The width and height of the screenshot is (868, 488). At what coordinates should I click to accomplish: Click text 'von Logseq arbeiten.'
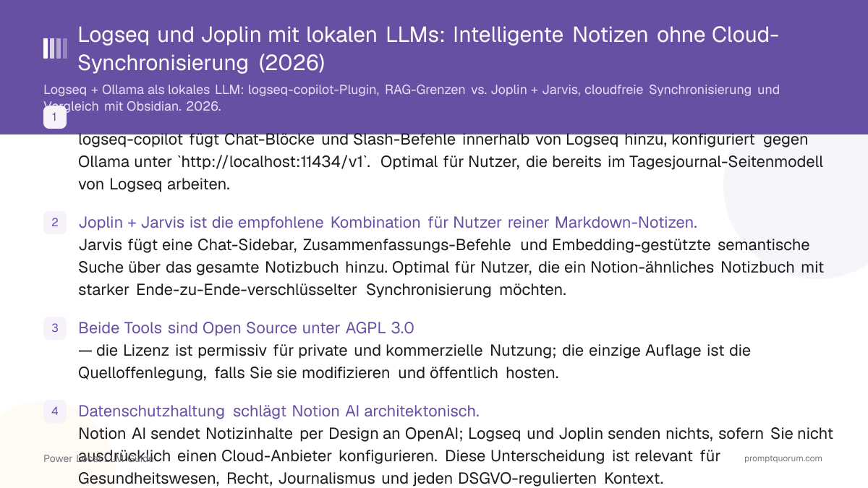[154, 184]
